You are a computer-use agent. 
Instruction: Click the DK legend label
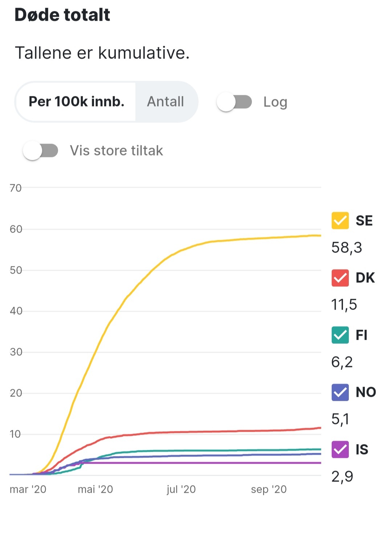(365, 278)
